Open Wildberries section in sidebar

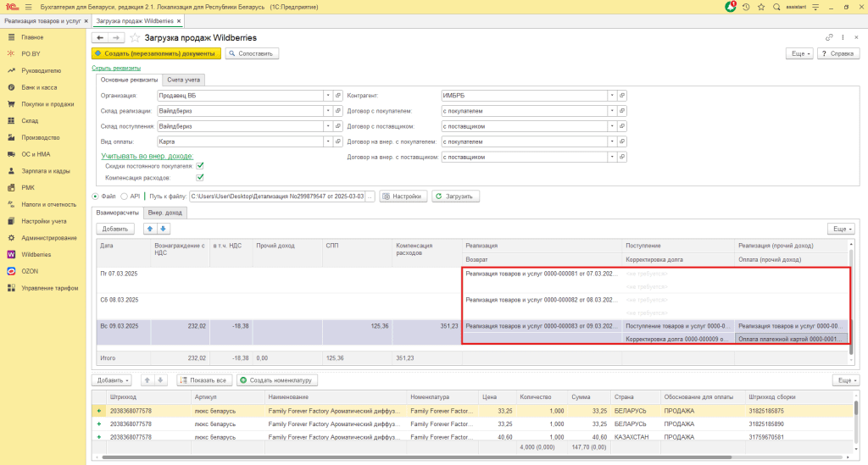[x=36, y=254]
